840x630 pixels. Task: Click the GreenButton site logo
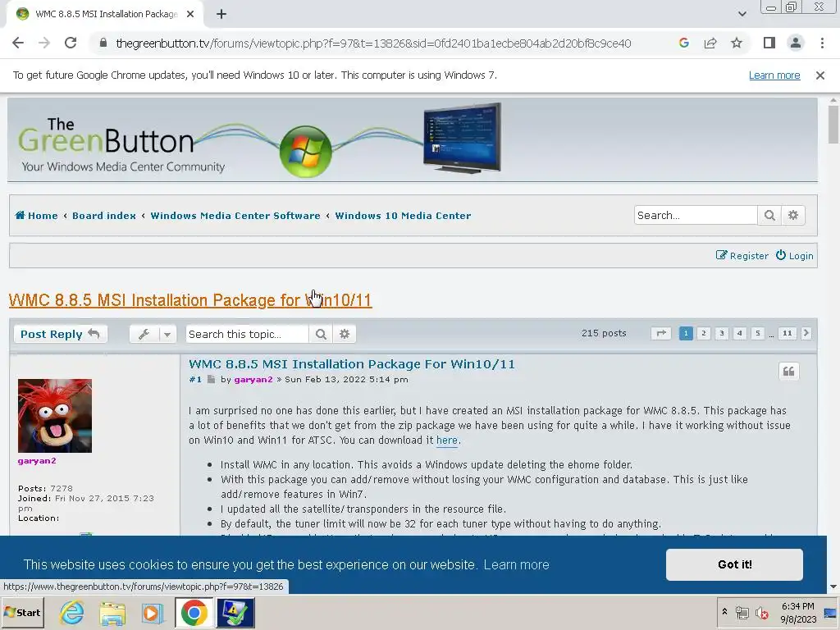(121, 144)
